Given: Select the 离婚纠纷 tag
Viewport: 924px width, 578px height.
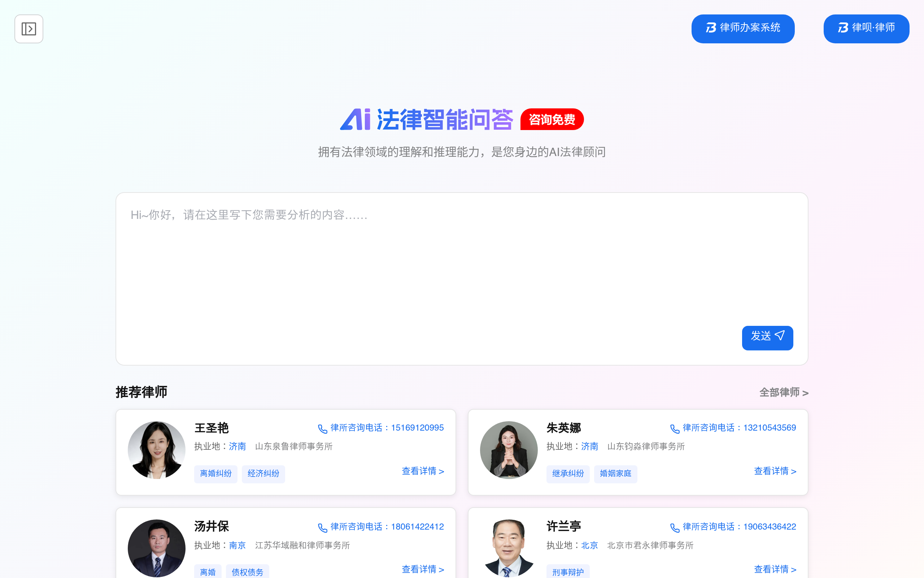Looking at the screenshot, I should tap(216, 474).
